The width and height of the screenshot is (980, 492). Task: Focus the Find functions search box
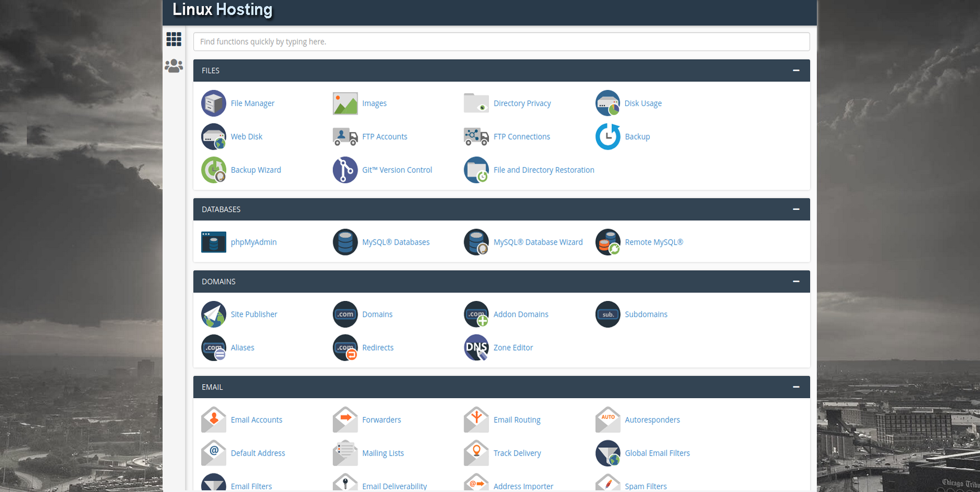tap(501, 42)
